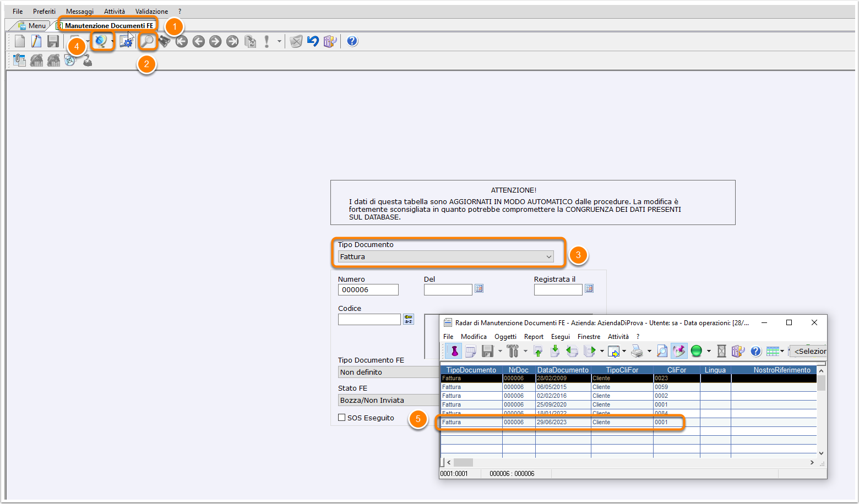Expand the arrow beside Radar grid layout icon
The width and height of the screenshot is (859, 504).
(x=782, y=352)
